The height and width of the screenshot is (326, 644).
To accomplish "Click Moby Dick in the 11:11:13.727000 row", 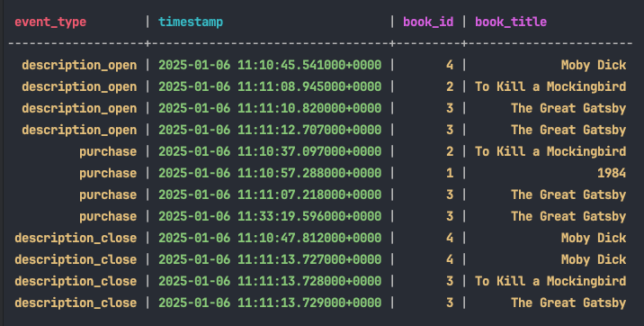I will point(594,259).
